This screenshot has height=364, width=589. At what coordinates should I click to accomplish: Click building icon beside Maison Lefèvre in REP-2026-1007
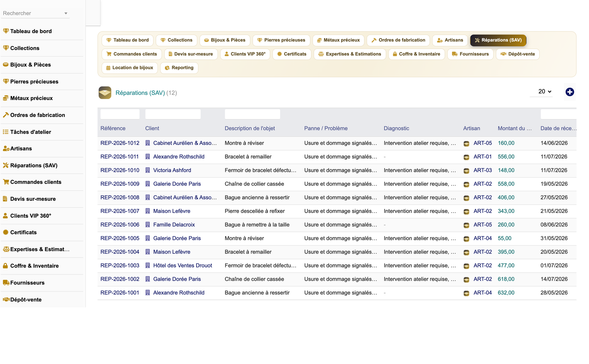(148, 211)
